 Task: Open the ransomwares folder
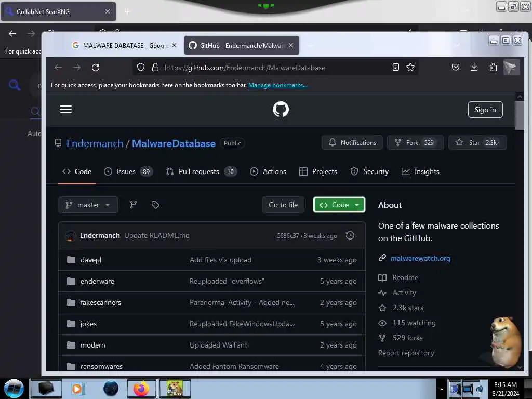[101, 366]
